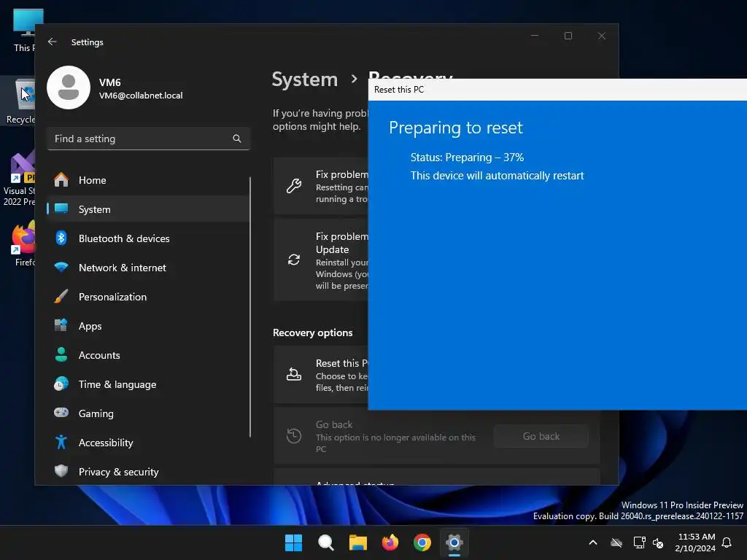Image resolution: width=747 pixels, height=560 pixels.
Task: Open Gaming settings category
Action: point(148,413)
